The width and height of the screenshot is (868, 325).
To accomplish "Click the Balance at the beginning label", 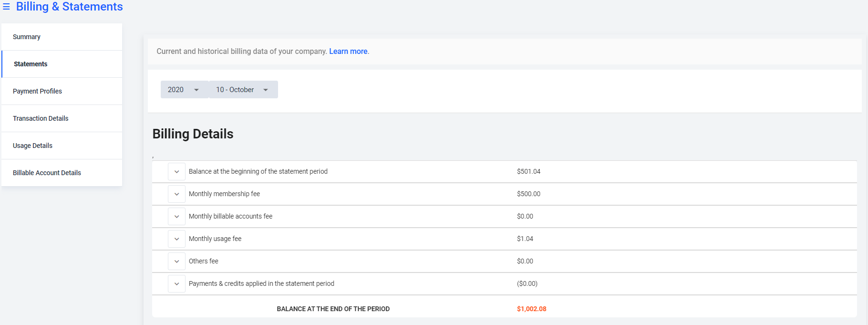I will click(258, 171).
